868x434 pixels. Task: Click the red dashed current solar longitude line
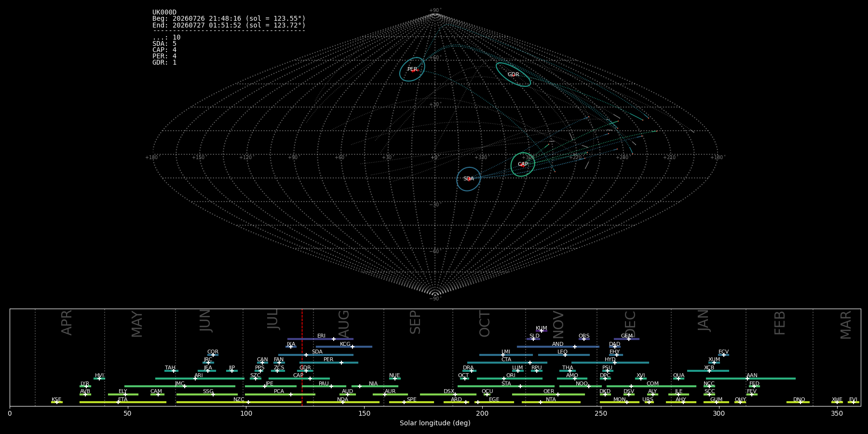click(302, 357)
